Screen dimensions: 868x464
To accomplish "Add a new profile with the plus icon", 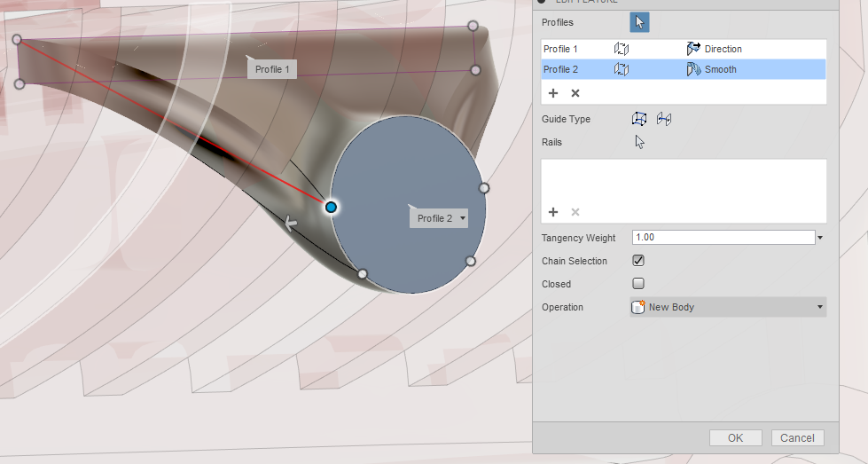I will click(553, 93).
